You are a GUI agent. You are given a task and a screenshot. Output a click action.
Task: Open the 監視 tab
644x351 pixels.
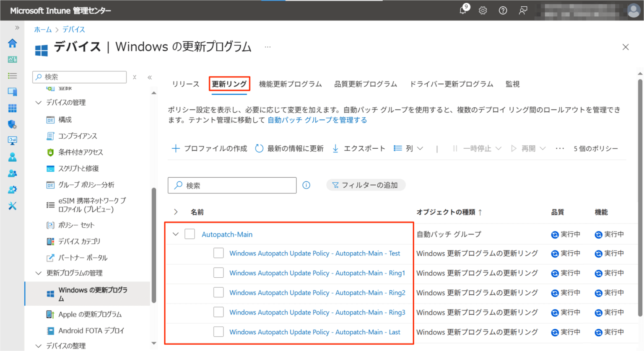(512, 84)
